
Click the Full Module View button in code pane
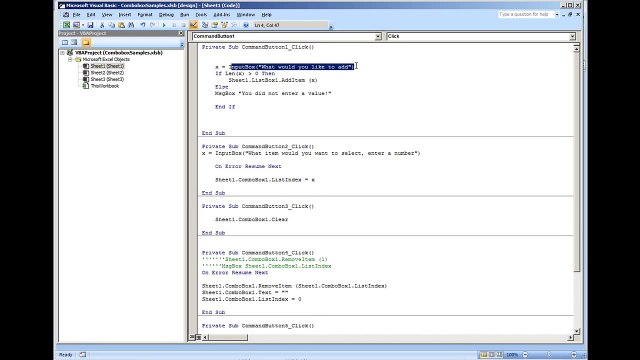[x=198, y=337]
